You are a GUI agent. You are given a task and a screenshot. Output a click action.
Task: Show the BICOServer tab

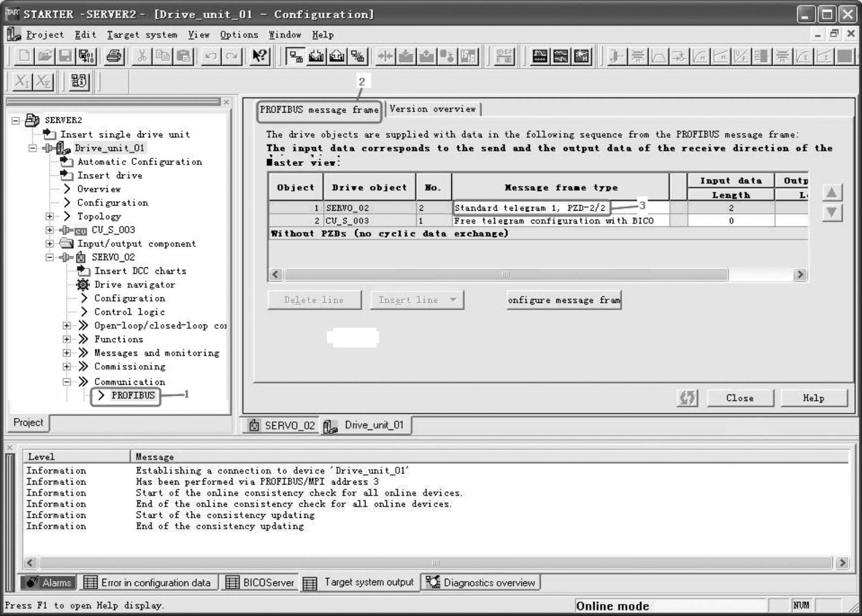pyautogui.click(x=260, y=583)
